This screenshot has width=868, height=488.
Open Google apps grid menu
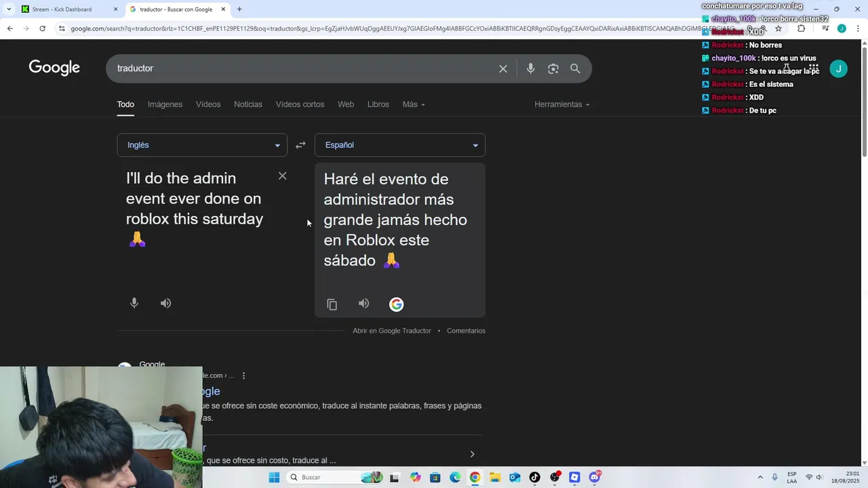(x=813, y=68)
